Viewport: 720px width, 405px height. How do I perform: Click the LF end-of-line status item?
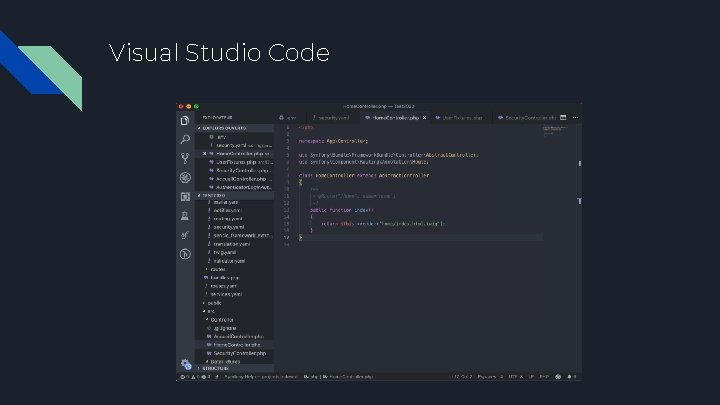pos(531,377)
